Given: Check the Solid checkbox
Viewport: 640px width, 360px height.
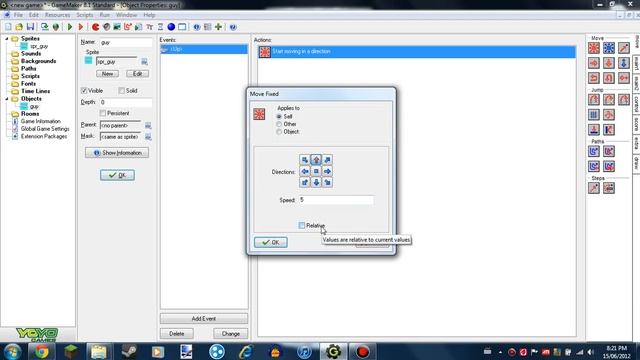Looking at the screenshot, I should click(121, 90).
